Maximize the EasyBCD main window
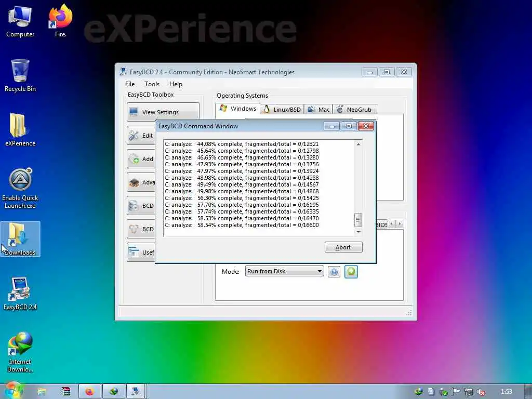This screenshot has width=532, height=399. (387, 72)
